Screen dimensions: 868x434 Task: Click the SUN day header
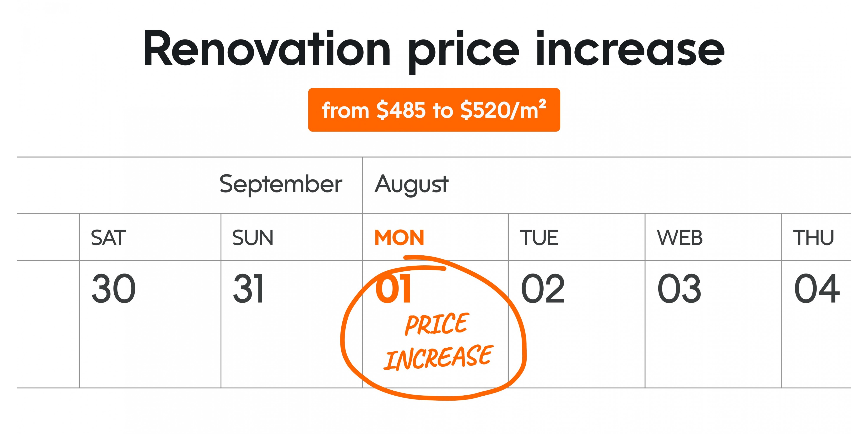(253, 238)
